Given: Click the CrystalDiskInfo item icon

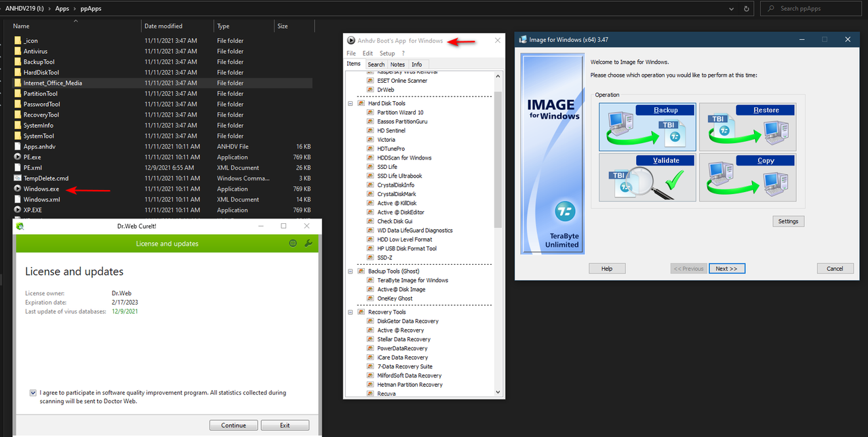Looking at the screenshot, I should pos(370,185).
